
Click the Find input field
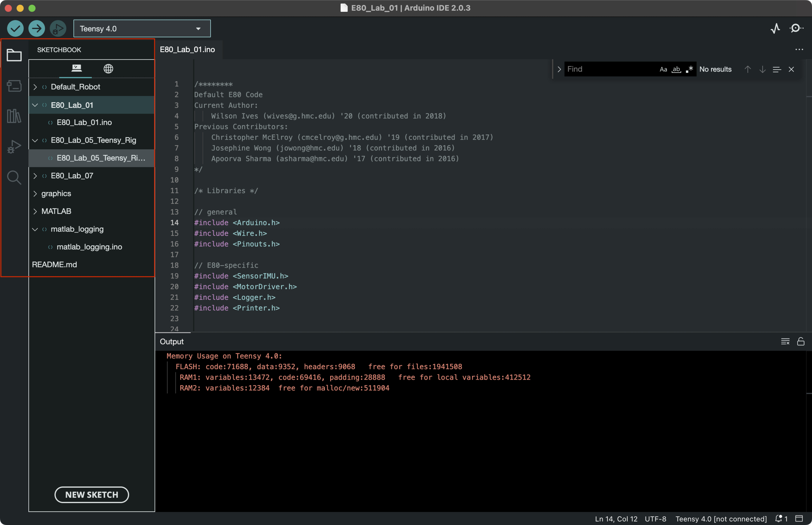pos(610,69)
